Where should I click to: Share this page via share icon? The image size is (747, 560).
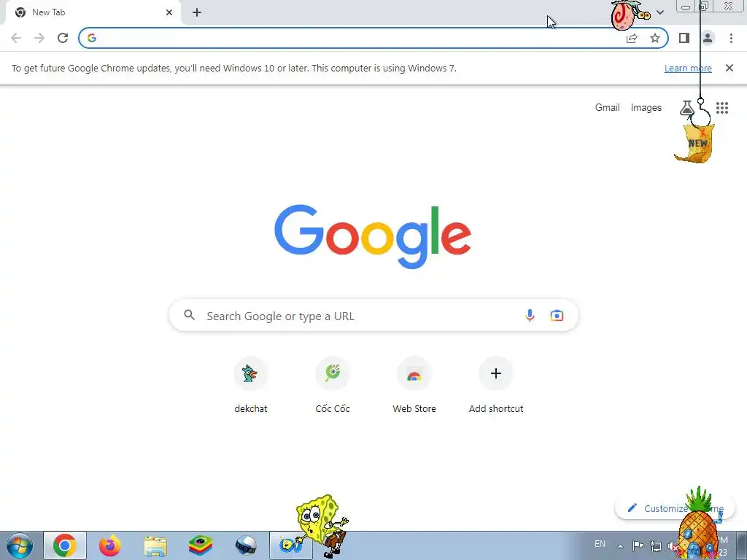632,38
